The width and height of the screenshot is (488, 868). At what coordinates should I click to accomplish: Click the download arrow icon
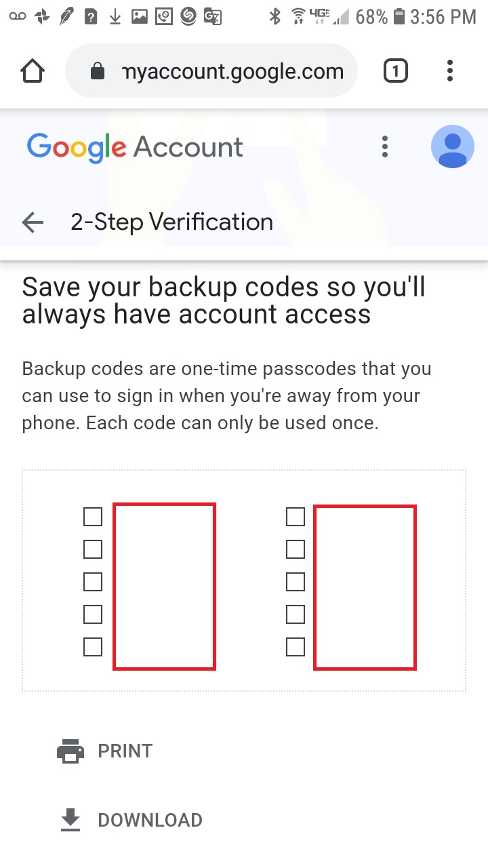point(70,820)
